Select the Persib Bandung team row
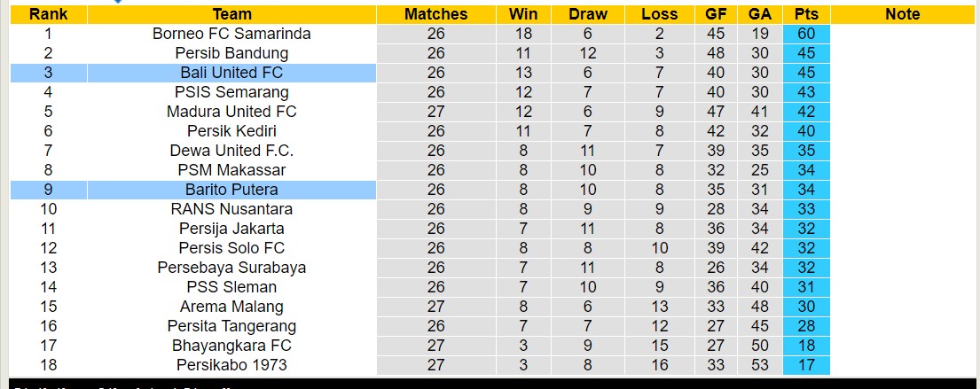The image size is (980, 389). [231, 53]
